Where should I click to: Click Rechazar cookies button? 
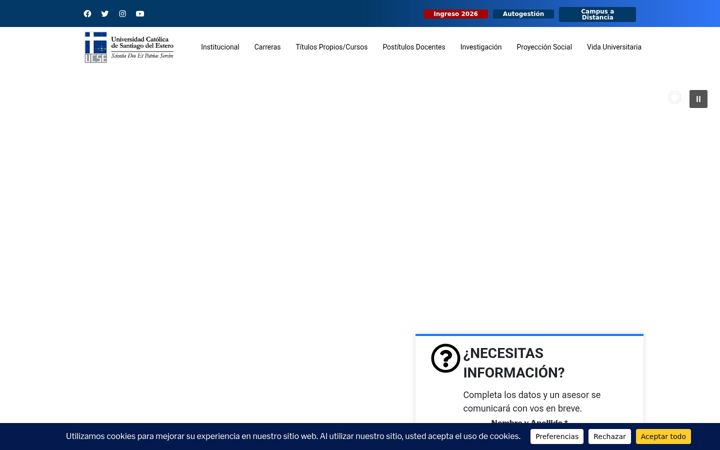coord(609,437)
